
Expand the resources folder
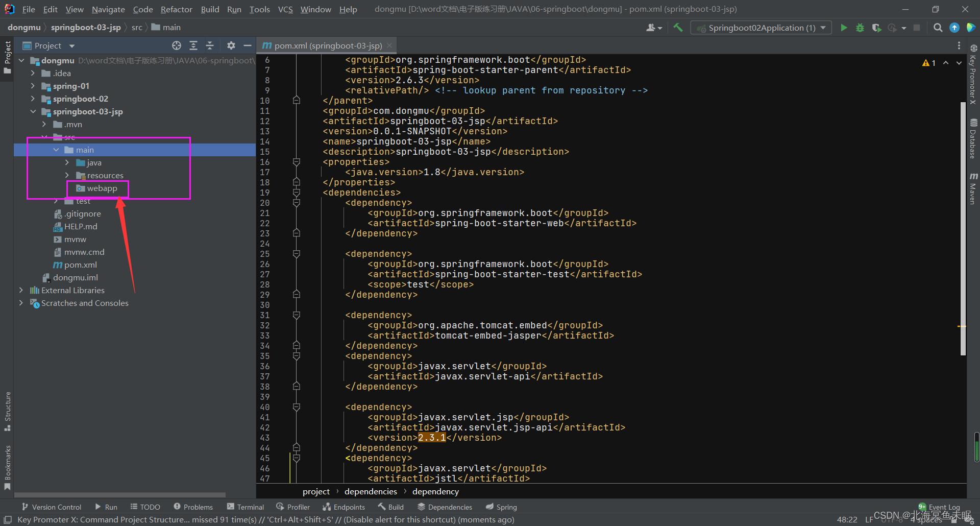coord(67,175)
